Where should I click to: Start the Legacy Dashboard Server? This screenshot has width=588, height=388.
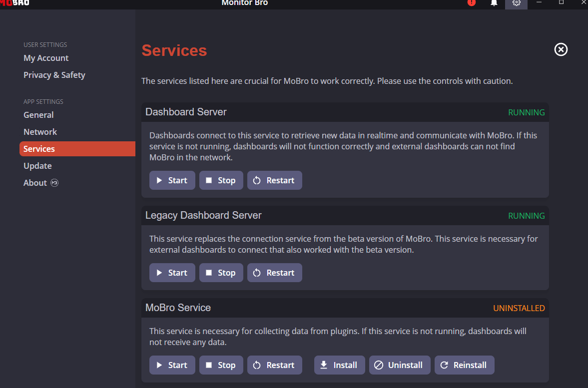click(x=172, y=273)
